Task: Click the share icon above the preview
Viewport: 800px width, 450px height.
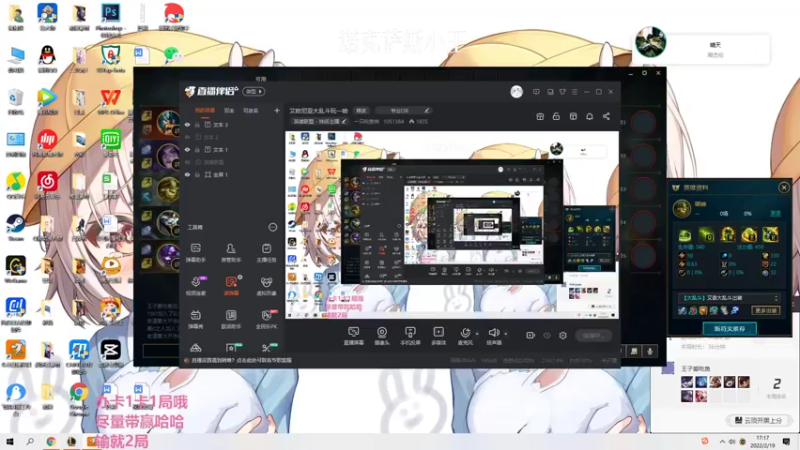Action: pos(606,116)
